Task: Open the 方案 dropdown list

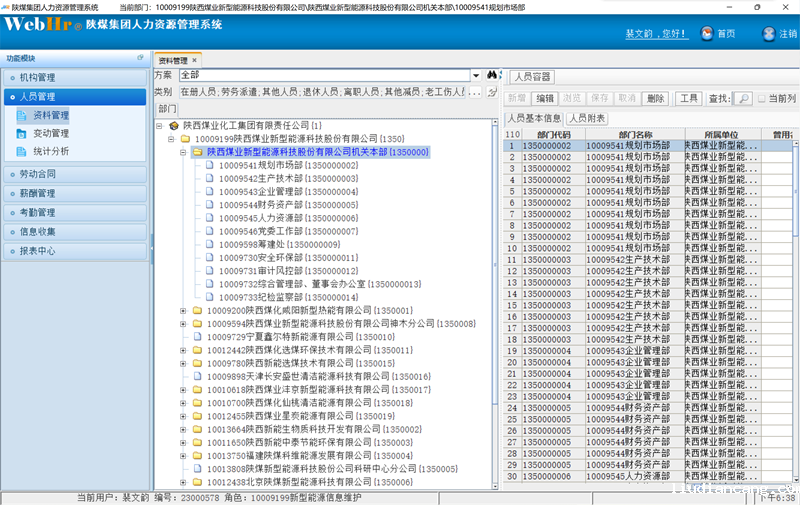Action: click(477, 75)
